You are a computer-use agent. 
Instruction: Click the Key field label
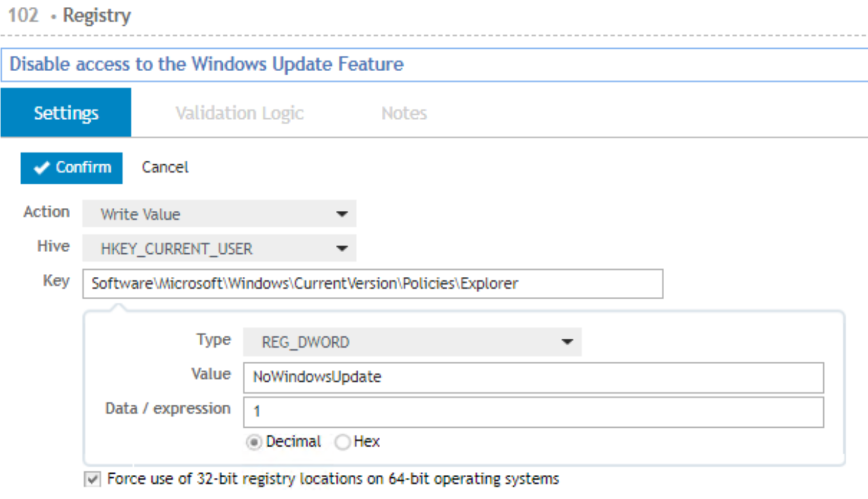[x=56, y=281]
